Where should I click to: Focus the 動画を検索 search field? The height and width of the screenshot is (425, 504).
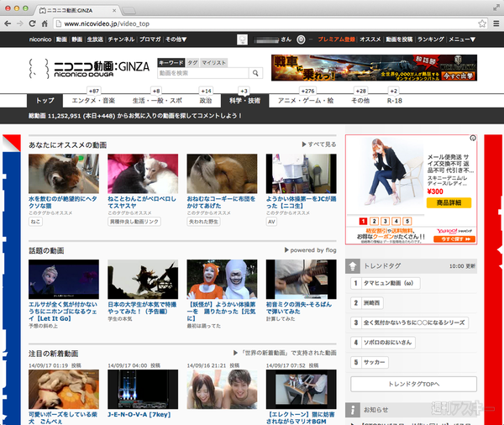[x=203, y=73]
